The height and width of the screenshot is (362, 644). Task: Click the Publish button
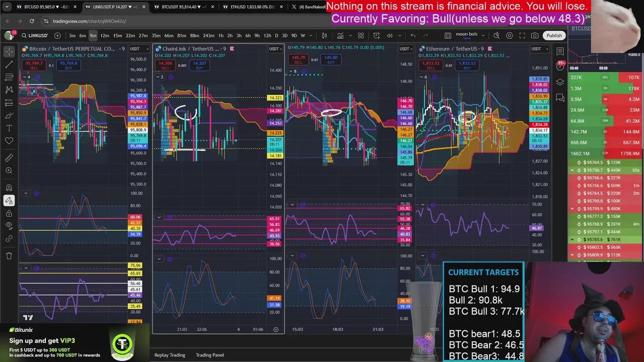[554, 36]
